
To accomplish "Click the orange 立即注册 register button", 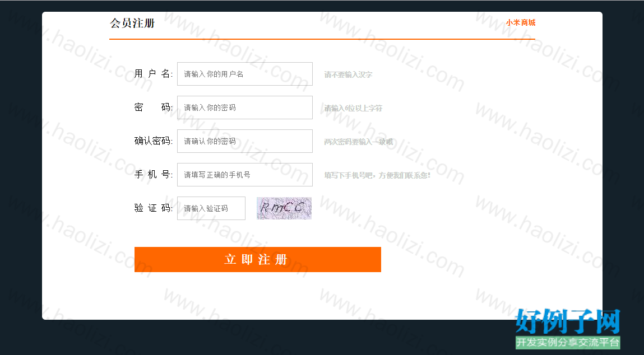I will (257, 259).
